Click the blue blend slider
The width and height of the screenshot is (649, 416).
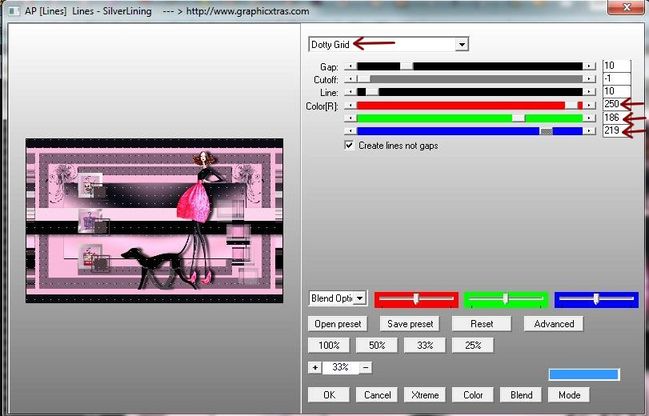(596, 299)
